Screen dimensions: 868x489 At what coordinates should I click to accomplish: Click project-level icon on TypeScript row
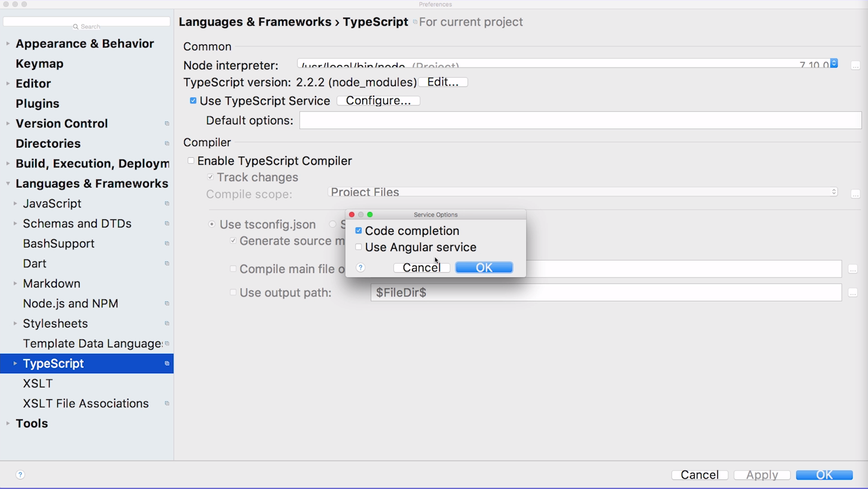167,364
